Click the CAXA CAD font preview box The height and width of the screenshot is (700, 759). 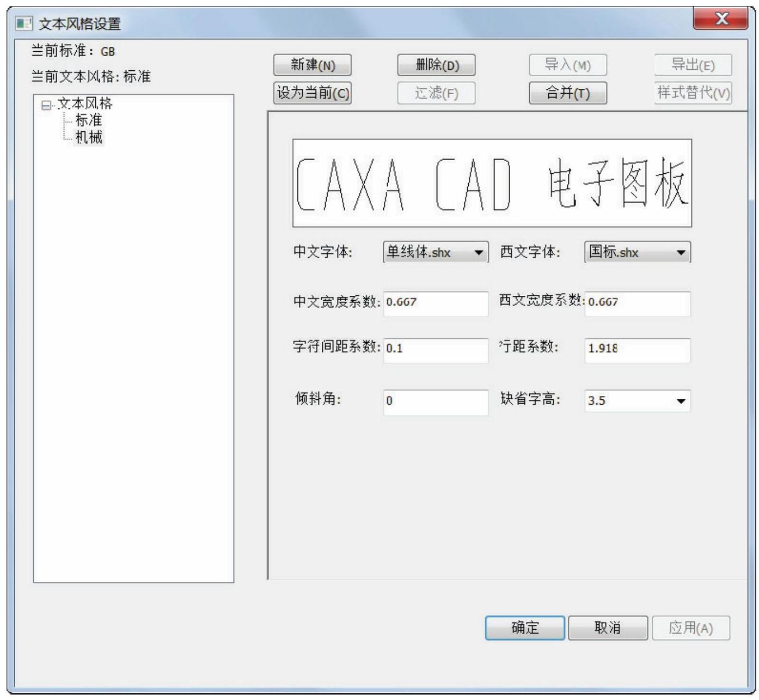492,183
